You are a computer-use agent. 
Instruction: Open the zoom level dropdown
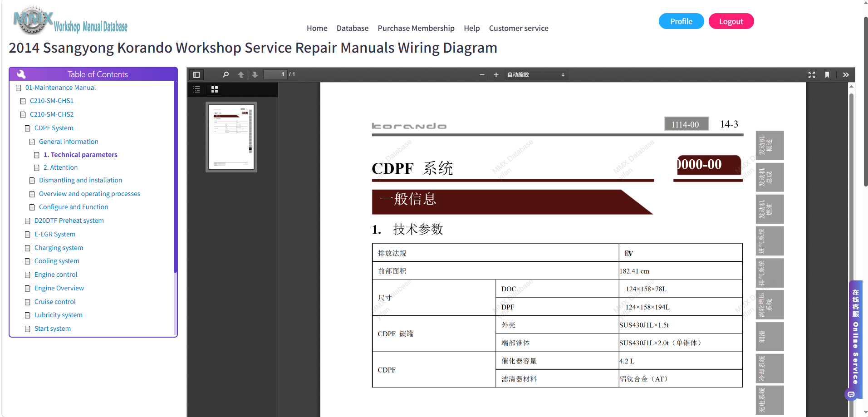tap(536, 74)
